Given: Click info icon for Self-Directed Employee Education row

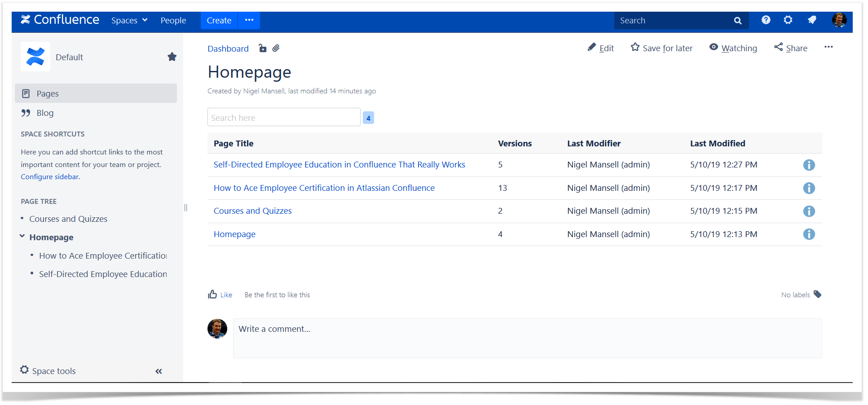Looking at the screenshot, I should pos(809,165).
